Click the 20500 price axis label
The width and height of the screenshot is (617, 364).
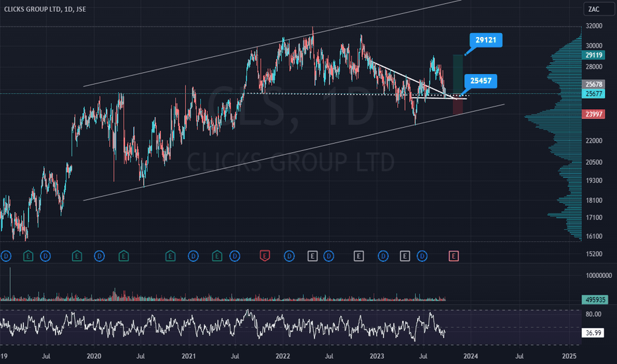click(594, 162)
